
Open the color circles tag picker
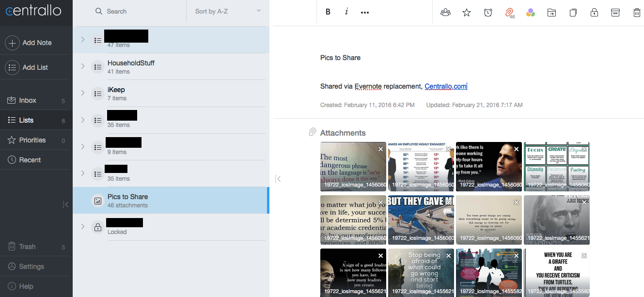[x=530, y=13]
